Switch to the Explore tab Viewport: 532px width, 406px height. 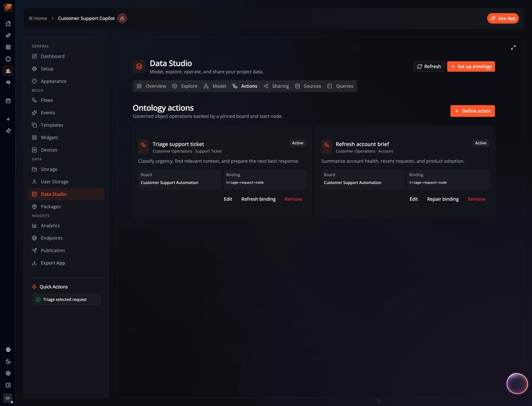[185, 86]
